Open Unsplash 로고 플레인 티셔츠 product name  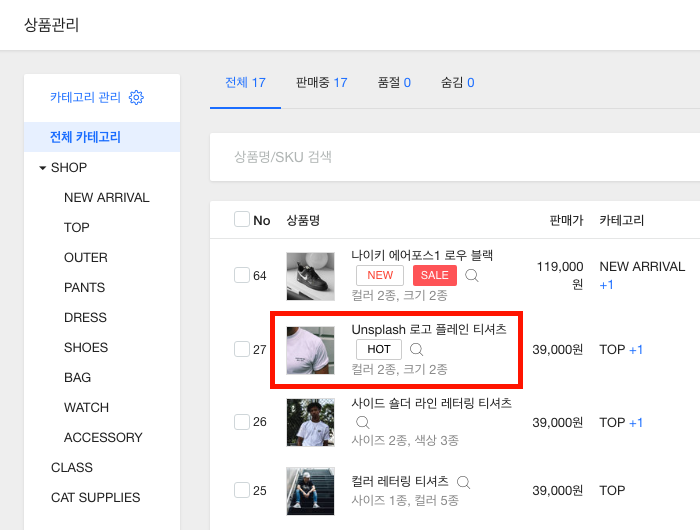(x=429, y=330)
